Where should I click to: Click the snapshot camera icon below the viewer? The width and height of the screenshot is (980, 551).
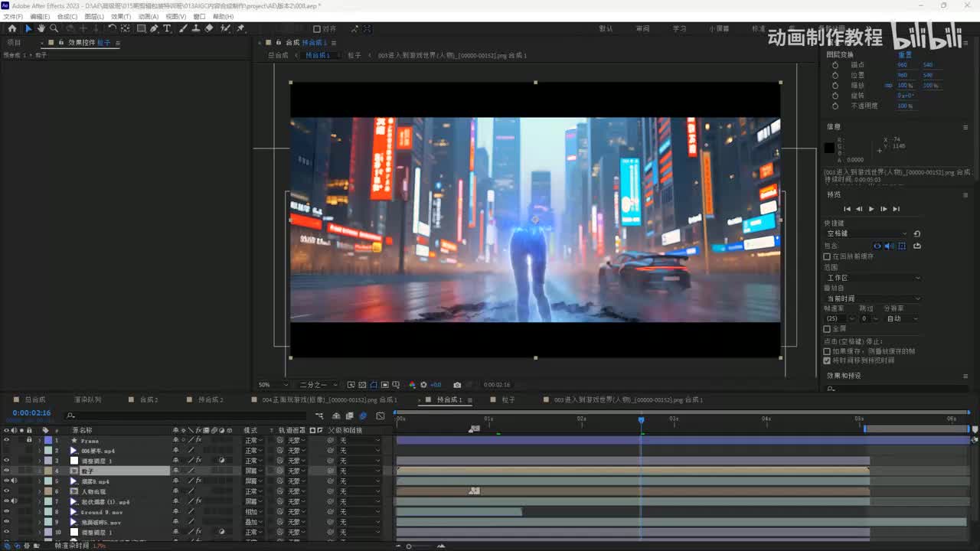coord(457,385)
